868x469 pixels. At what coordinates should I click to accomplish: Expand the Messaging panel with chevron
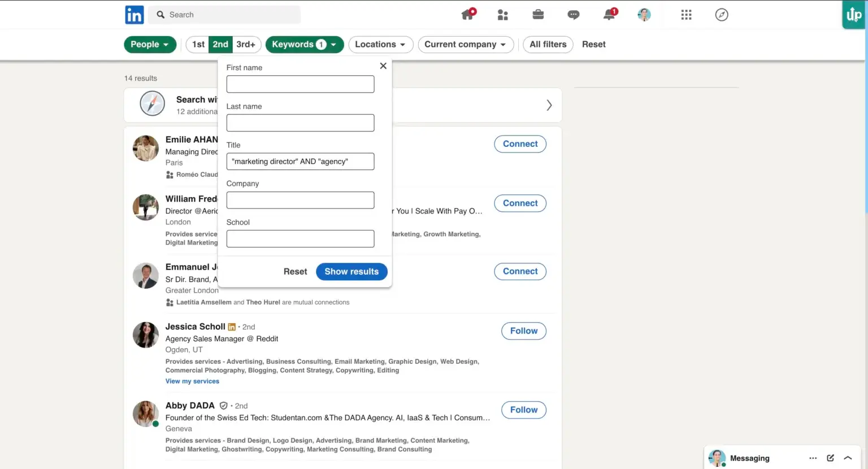pos(848,458)
